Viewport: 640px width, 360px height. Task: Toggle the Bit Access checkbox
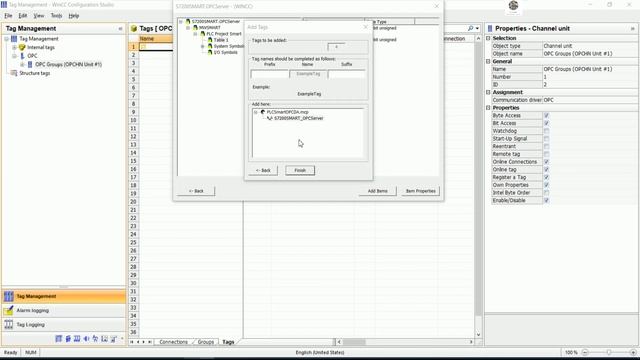pyautogui.click(x=546, y=123)
